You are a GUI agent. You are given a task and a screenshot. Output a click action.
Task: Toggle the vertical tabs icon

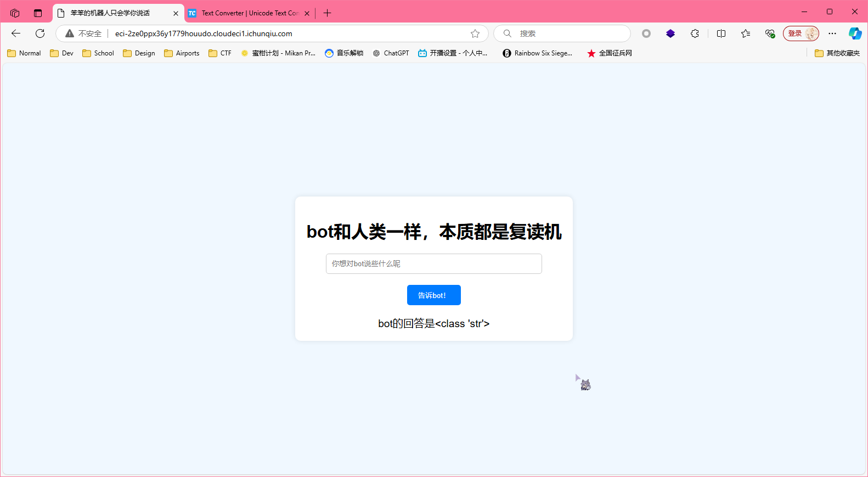pyautogui.click(x=38, y=13)
